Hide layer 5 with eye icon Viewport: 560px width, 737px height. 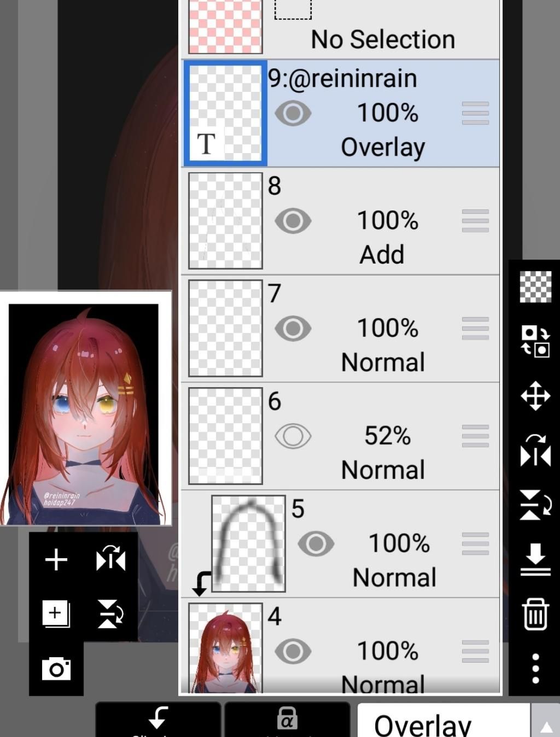[316, 544]
